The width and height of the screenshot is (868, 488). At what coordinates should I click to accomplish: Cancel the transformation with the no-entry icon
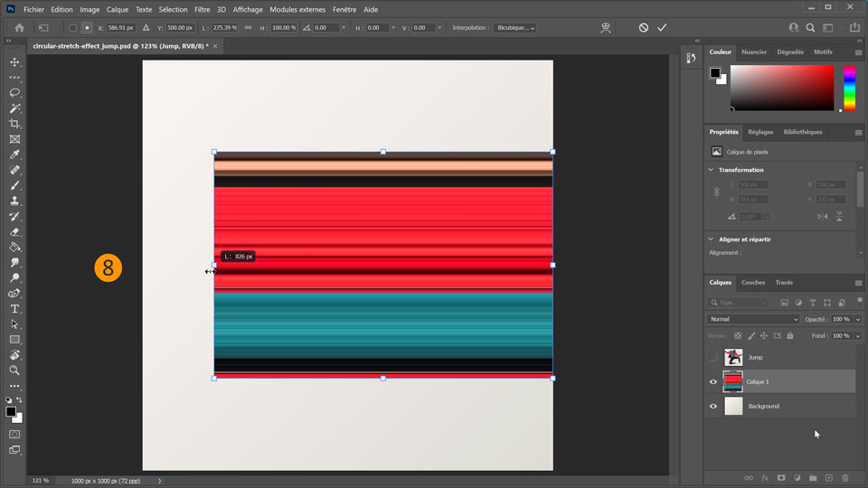point(643,28)
